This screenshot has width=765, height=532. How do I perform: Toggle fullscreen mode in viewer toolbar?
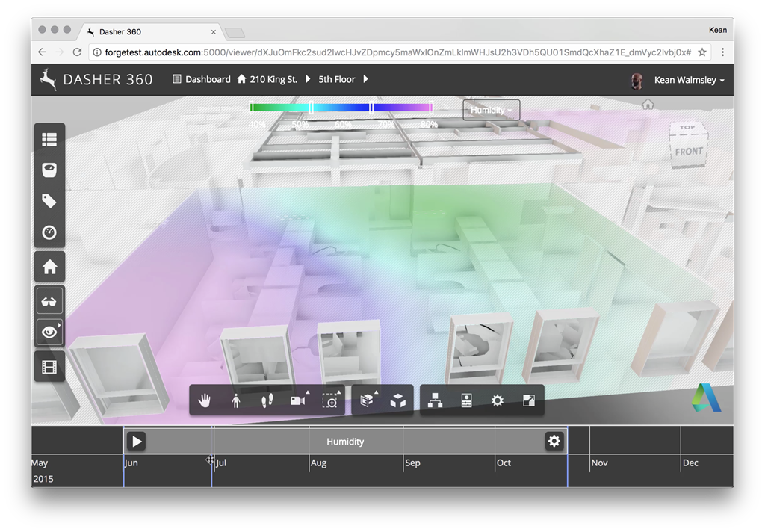pyautogui.click(x=529, y=401)
